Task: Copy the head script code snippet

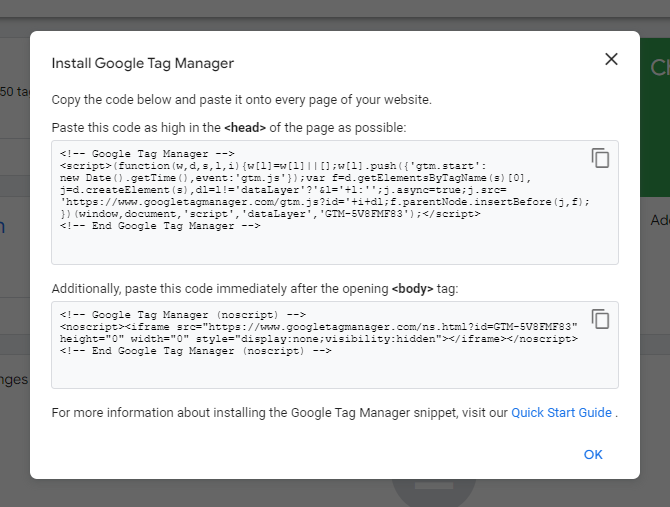Action: click(x=600, y=158)
